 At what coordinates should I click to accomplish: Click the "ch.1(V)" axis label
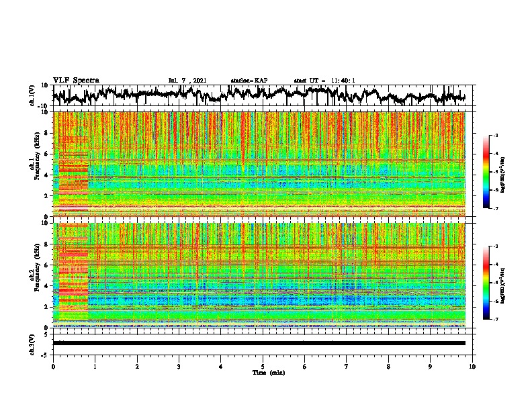point(32,95)
